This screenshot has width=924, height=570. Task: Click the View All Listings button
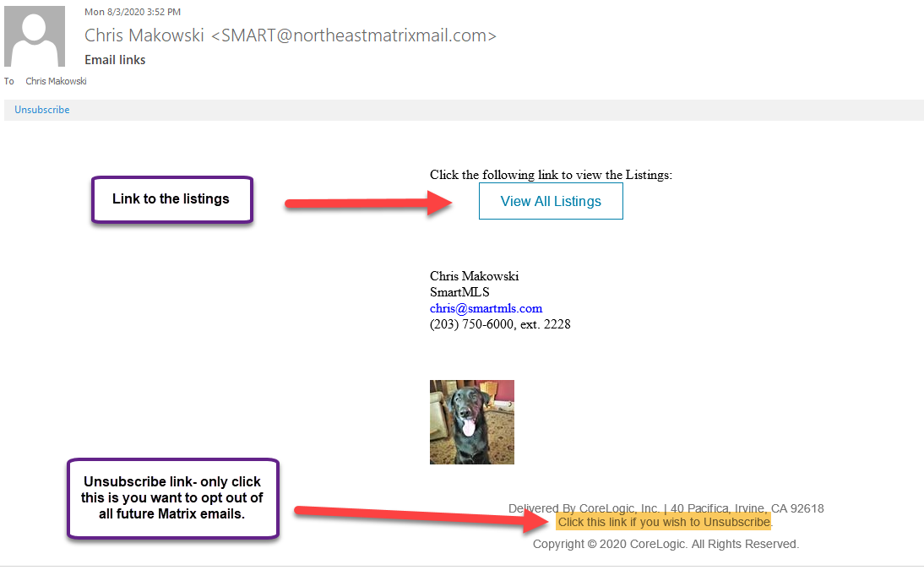pos(551,201)
